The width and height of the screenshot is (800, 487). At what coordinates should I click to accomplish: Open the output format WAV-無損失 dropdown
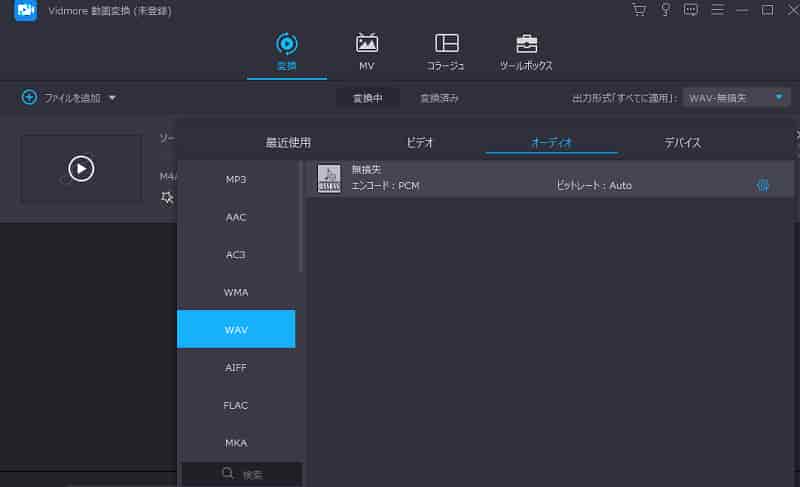click(736, 97)
